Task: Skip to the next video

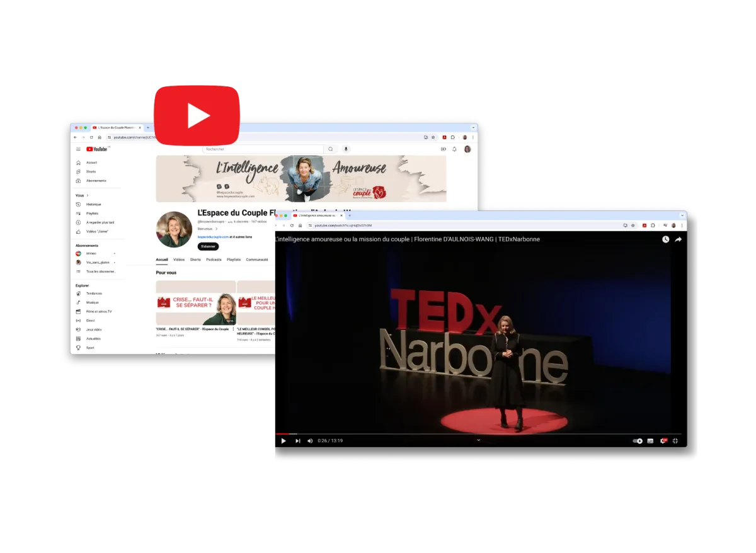Action: click(298, 441)
